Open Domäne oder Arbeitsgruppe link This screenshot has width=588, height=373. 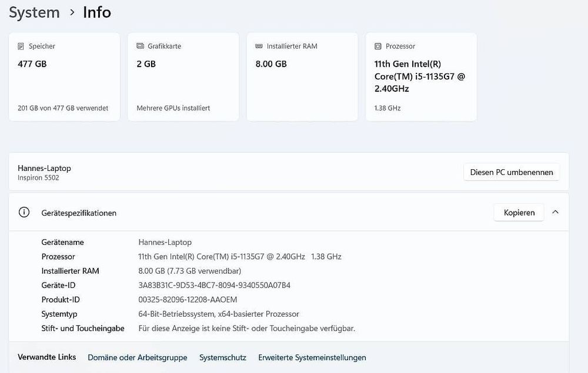coord(137,357)
